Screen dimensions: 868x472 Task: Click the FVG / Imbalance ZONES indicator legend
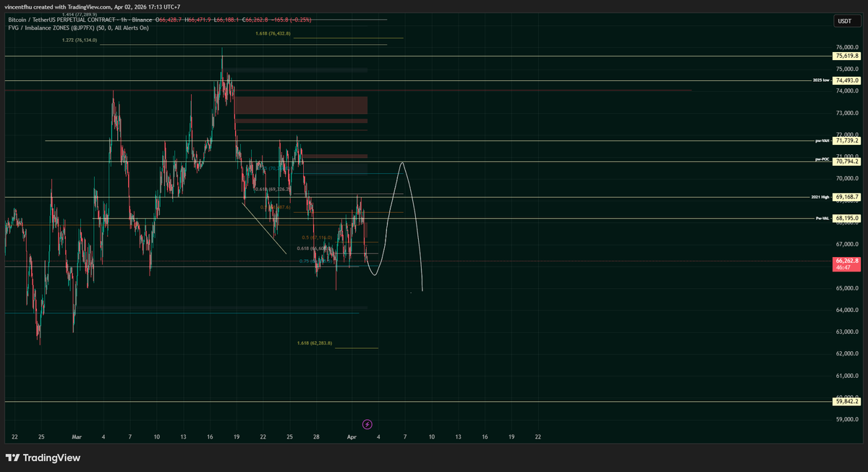pyautogui.click(x=77, y=28)
